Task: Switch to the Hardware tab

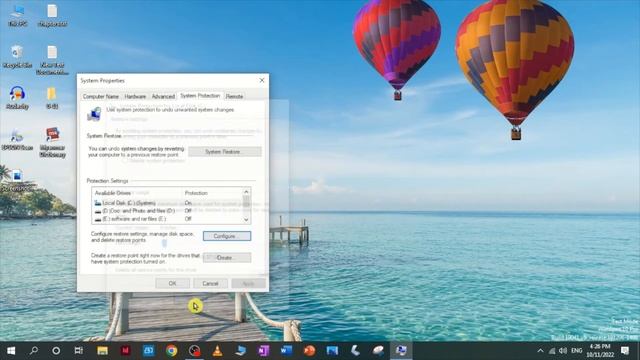Action: [x=135, y=96]
